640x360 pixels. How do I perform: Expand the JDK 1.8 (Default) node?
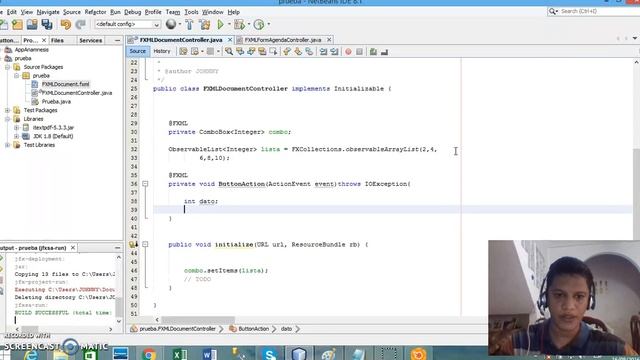(x=17, y=136)
